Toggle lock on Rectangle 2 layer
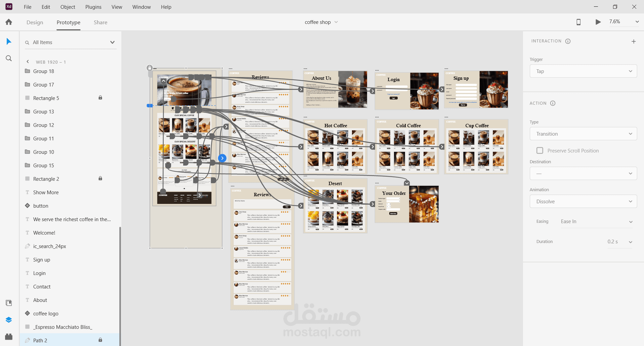 tap(100, 178)
